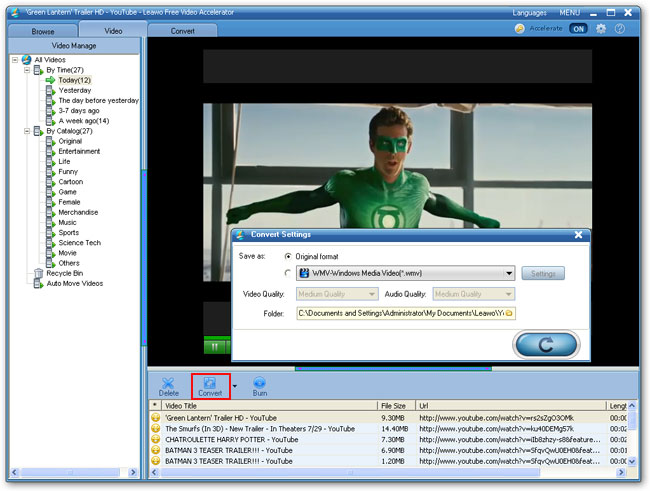Click the Folder path input field
Image resolution: width=650 pixels, height=491 pixels.
(405, 313)
